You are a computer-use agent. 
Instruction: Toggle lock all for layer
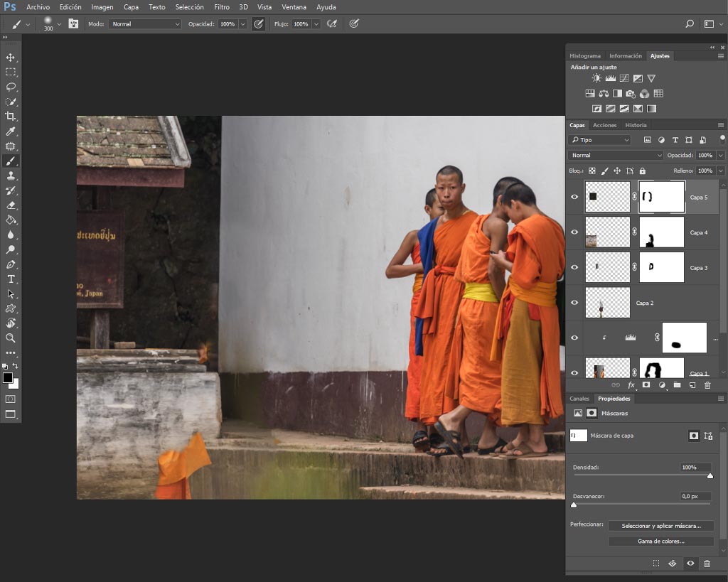(643, 171)
